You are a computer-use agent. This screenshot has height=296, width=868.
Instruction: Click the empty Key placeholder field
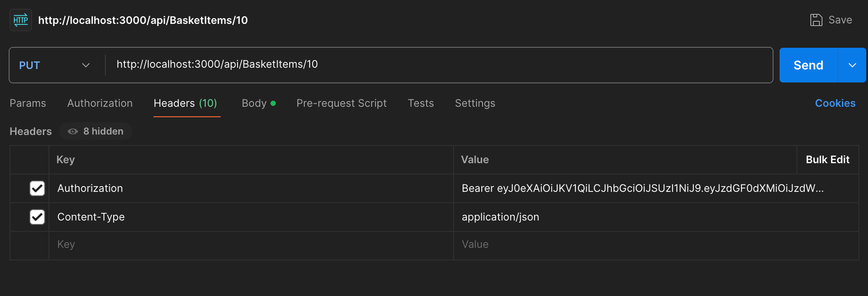click(x=251, y=245)
